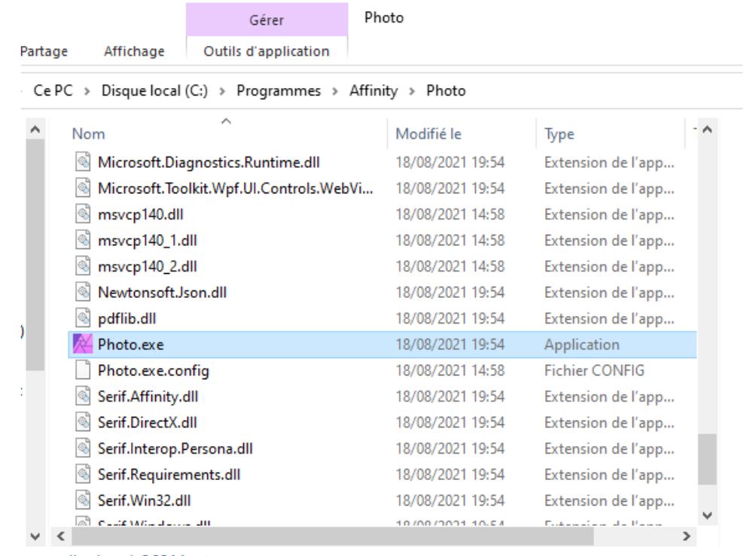Screen dimensions: 756x556
Task: Go to Affinity folder in breadcrumb
Action: tap(373, 90)
